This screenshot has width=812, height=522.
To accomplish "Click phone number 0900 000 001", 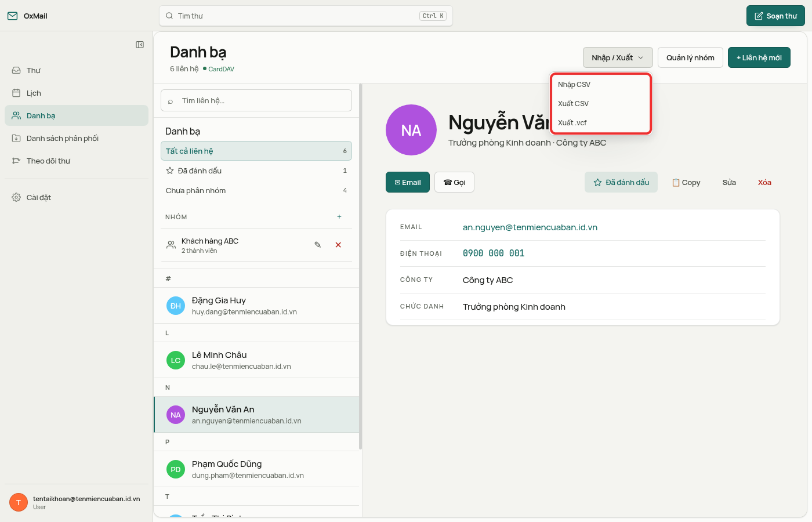I will [x=494, y=253].
